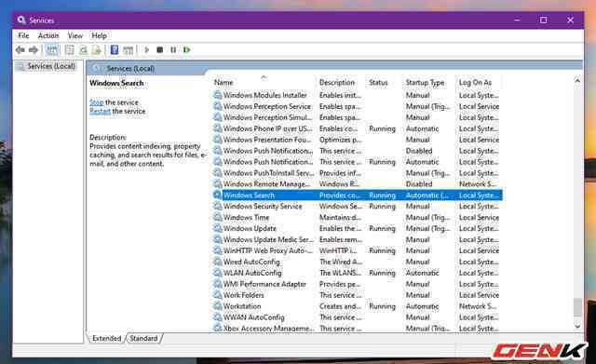596x364 pixels.
Task: Click gear icon of Windows Search row
Action: pos(217,195)
